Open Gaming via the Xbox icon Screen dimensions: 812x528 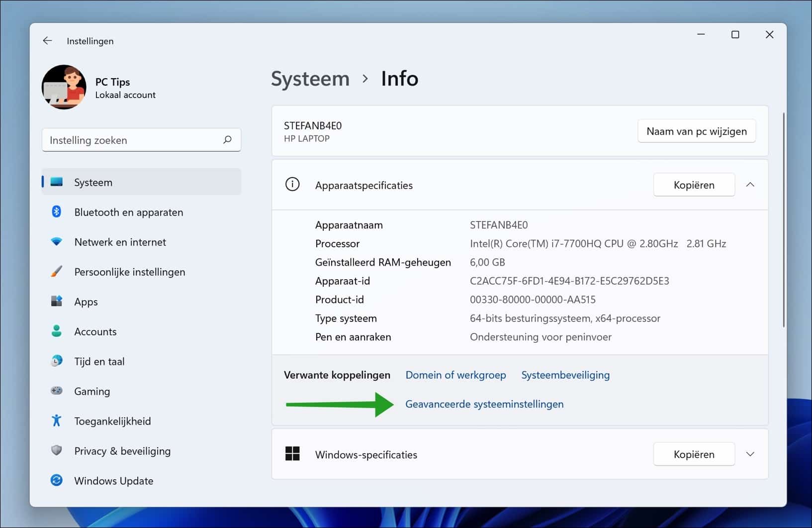pos(57,391)
